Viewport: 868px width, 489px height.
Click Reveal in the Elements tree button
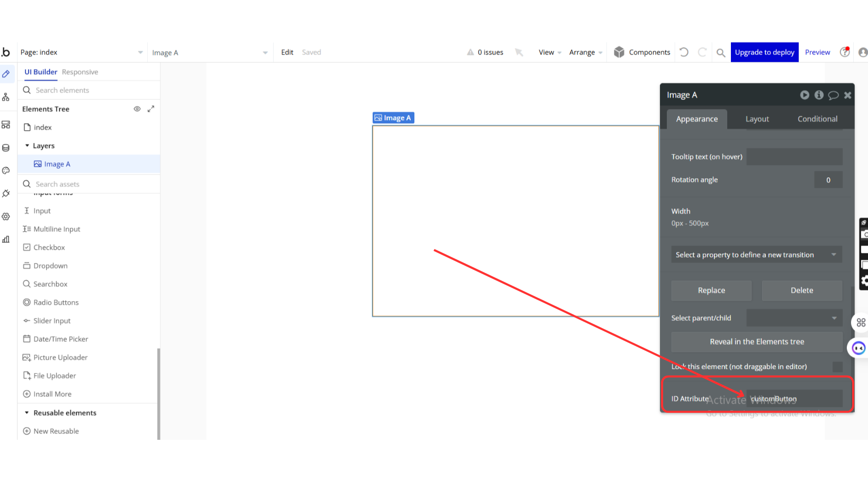pyautogui.click(x=756, y=342)
